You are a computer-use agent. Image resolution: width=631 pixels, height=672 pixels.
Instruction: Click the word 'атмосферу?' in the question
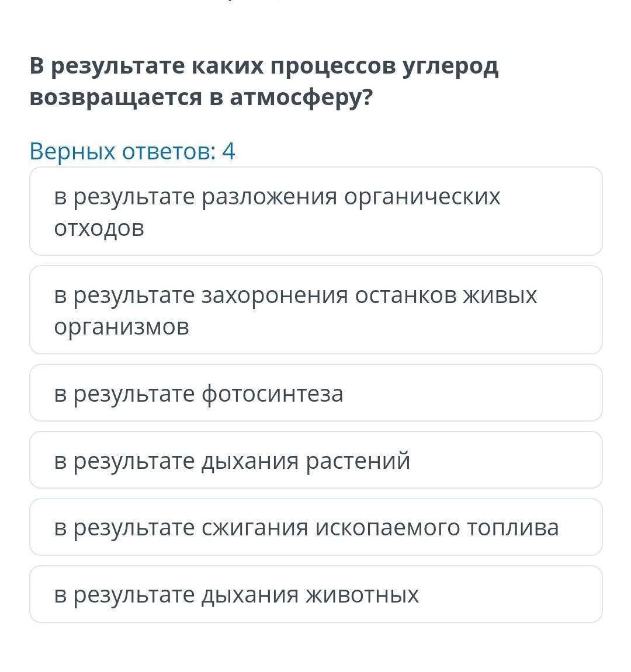click(x=301, y=98)
